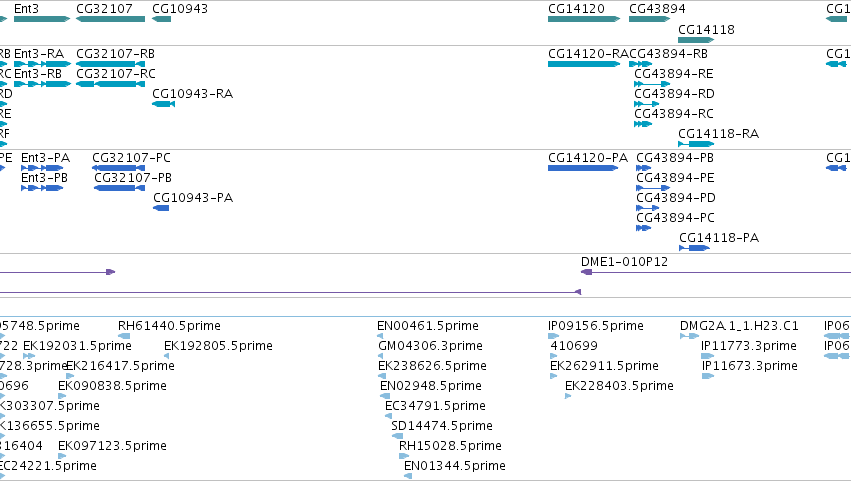Click the CG32107 gene glyph

point(111,19)
